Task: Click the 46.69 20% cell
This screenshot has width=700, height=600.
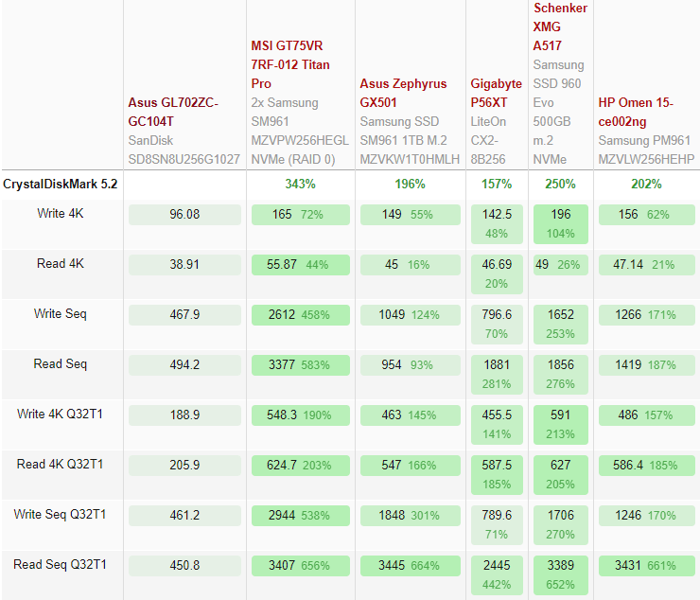Action: [x=497, y=274]
